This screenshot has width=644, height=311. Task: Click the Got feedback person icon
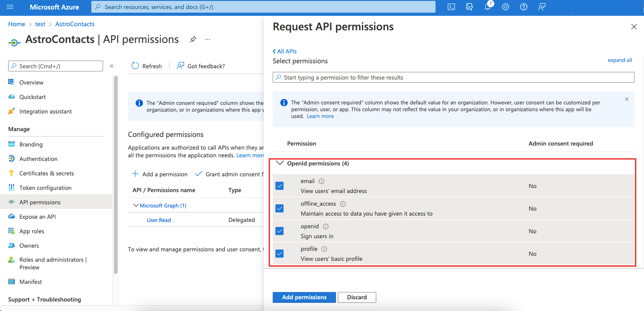[x=180, y=66]
